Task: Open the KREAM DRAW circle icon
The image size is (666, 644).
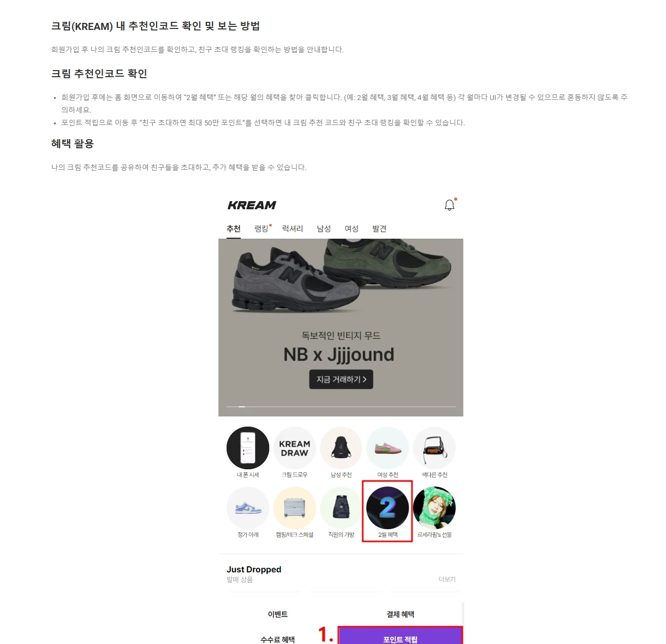Action: pos(295,448)
